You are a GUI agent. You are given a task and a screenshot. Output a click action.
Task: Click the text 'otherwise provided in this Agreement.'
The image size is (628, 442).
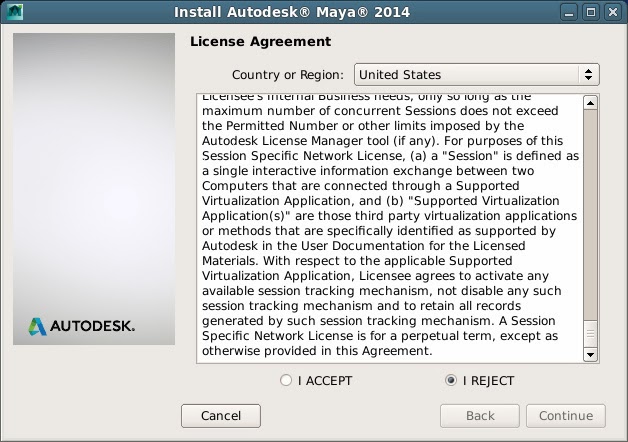317,351
